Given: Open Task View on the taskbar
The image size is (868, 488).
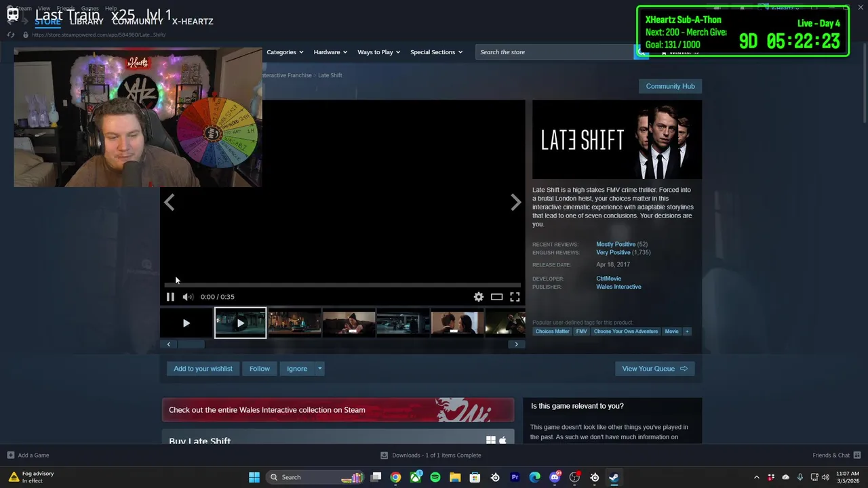Looking at the screenshot, I should 376,477.
